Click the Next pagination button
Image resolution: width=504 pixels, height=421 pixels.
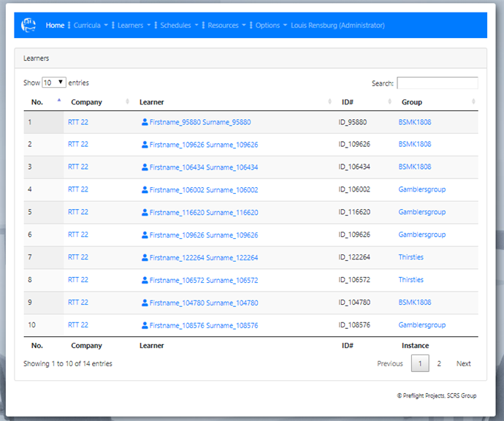click(x=463, y=363)
